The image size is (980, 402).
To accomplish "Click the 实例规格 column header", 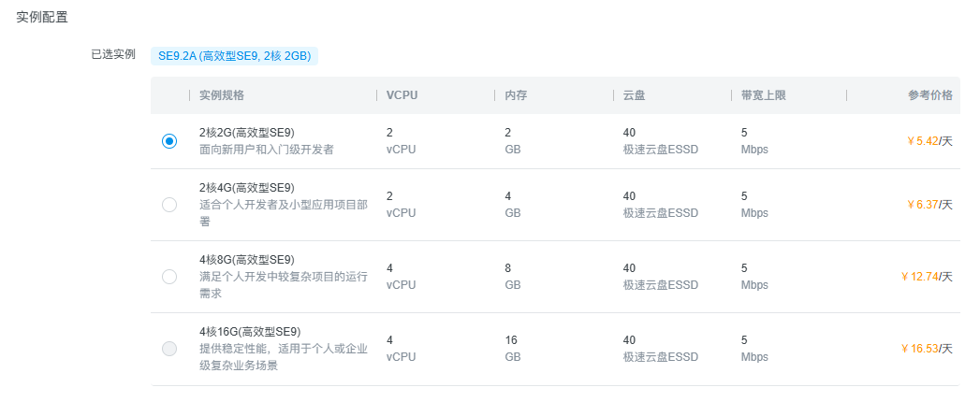I will 222,95.
